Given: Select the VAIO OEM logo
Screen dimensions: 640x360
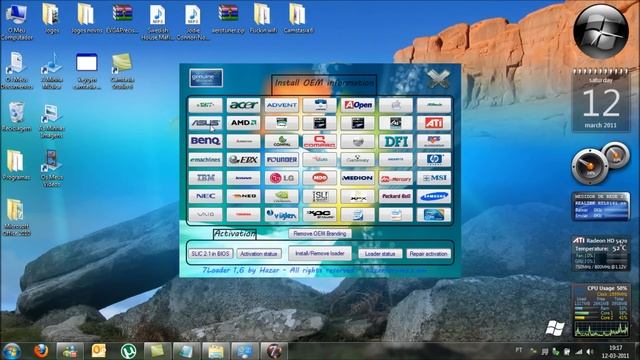Looking at the screenshot, I should [x=205, y=214].
